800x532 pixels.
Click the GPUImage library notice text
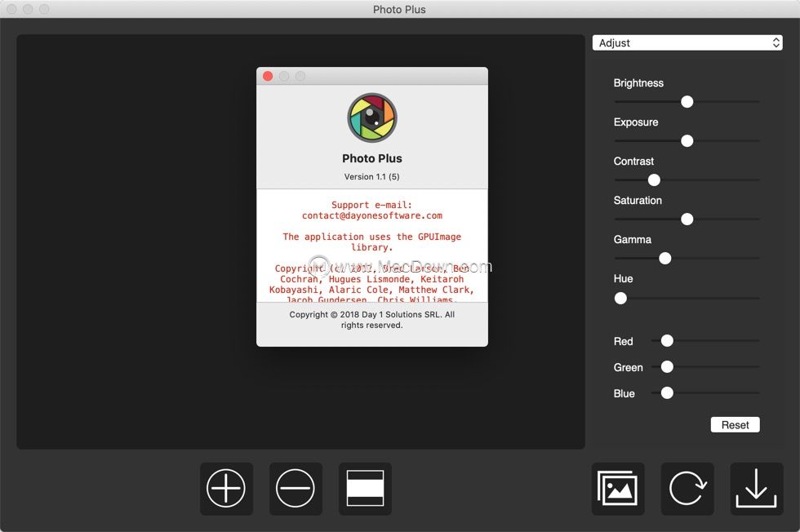click(372, 242)
